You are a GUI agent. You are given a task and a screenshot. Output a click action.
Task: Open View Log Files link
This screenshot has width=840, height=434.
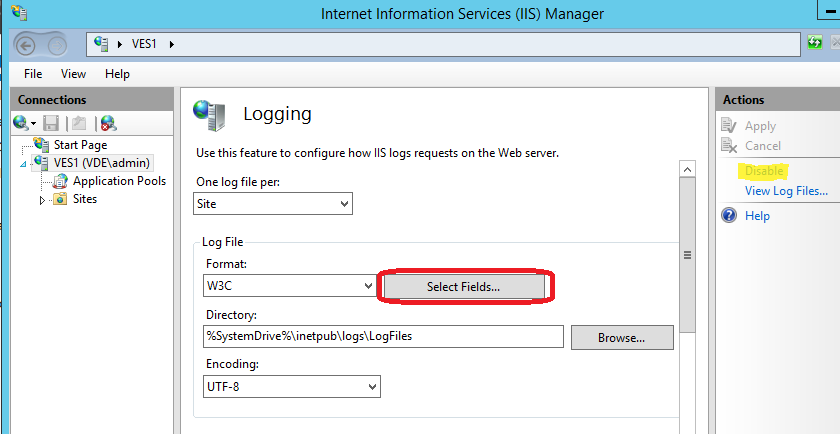coord(786,191)
